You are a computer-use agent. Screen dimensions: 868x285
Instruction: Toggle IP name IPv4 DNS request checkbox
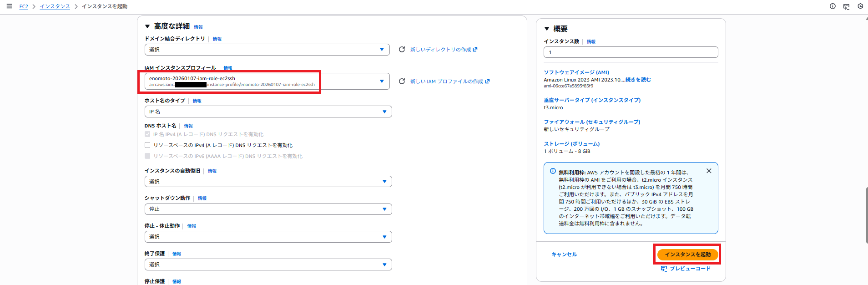point(147,134)
